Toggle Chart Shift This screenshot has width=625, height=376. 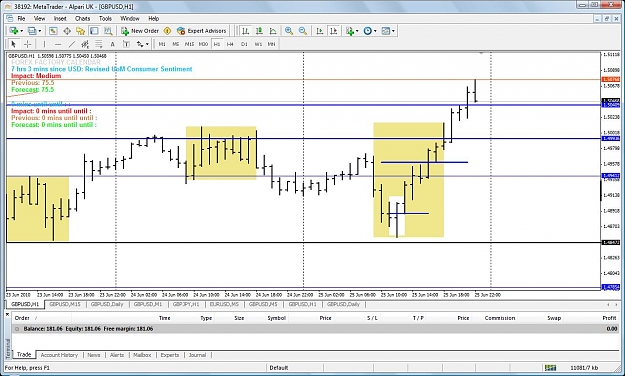334,31
